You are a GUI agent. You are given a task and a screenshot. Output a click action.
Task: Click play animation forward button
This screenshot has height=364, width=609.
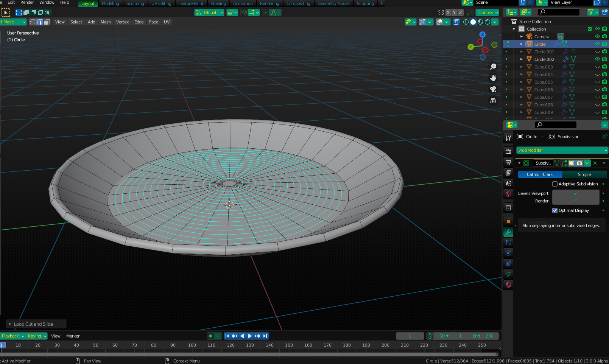(x=250, y=336)
